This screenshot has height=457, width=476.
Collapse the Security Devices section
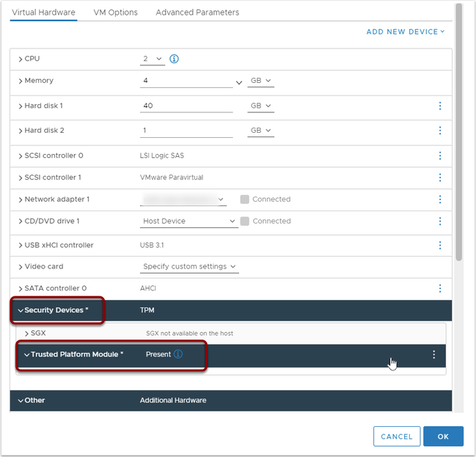(x=21, y=310)
